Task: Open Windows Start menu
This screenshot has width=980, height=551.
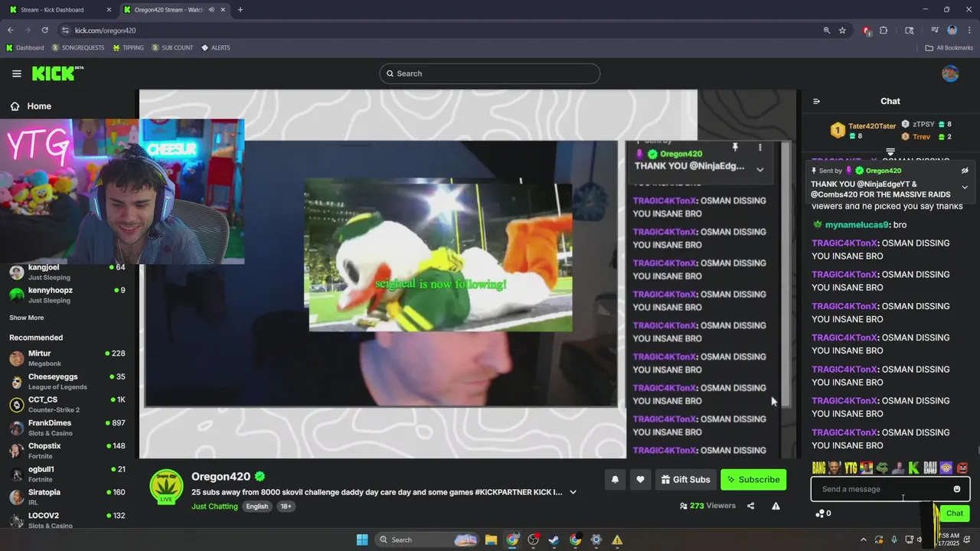Action: tap(362, 540)
